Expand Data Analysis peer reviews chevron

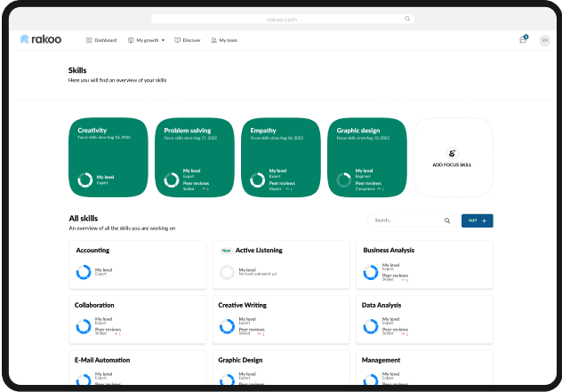pyautogui.click(x=403, y=333)
